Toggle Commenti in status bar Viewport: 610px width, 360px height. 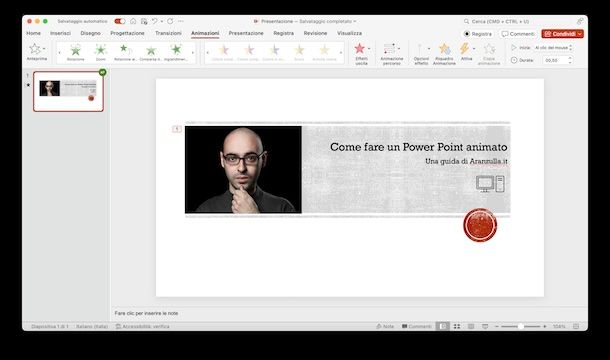click(417, 326)
